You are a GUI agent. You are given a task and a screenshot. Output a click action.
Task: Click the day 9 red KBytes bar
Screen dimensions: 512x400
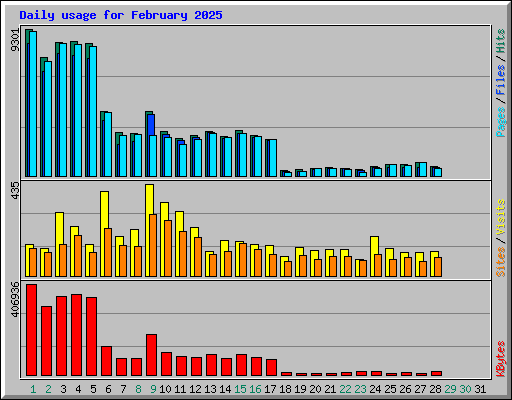[x=152, y=355]
